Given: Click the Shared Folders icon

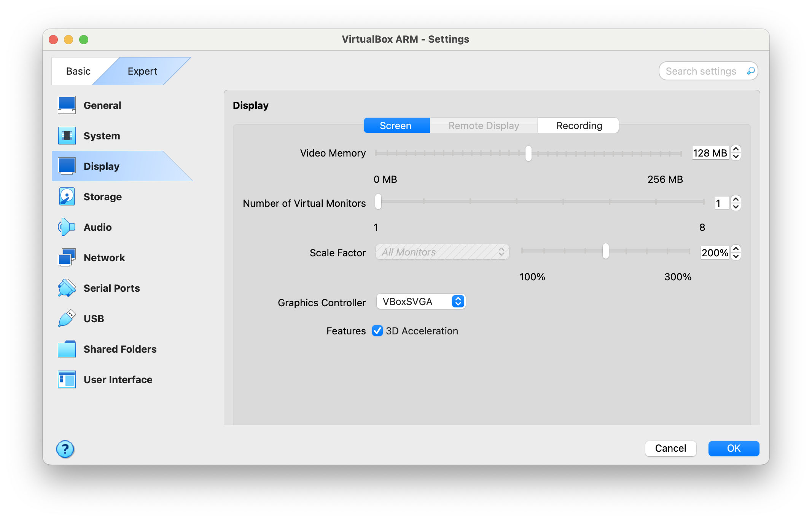Looking at the screenshot, I should pyautogui.click(x=67, y=349).
